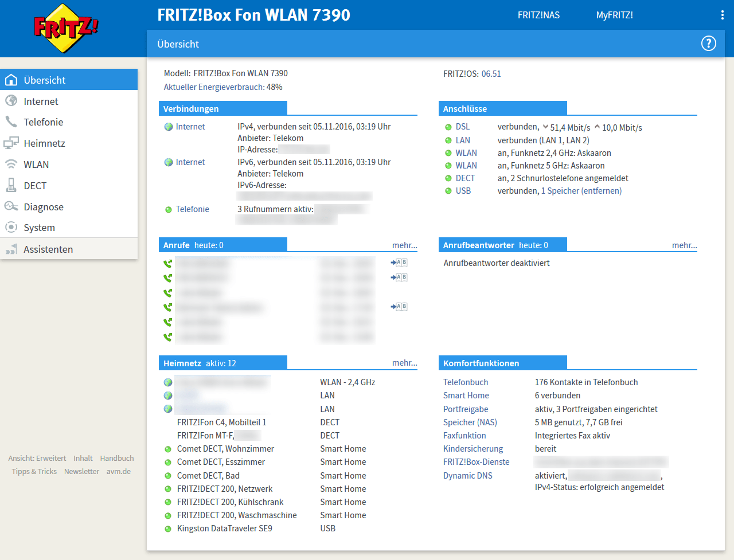Click the WLAN signal icon in sidebar
Screen dimensions: 734x560
click(x=11, y=164)
